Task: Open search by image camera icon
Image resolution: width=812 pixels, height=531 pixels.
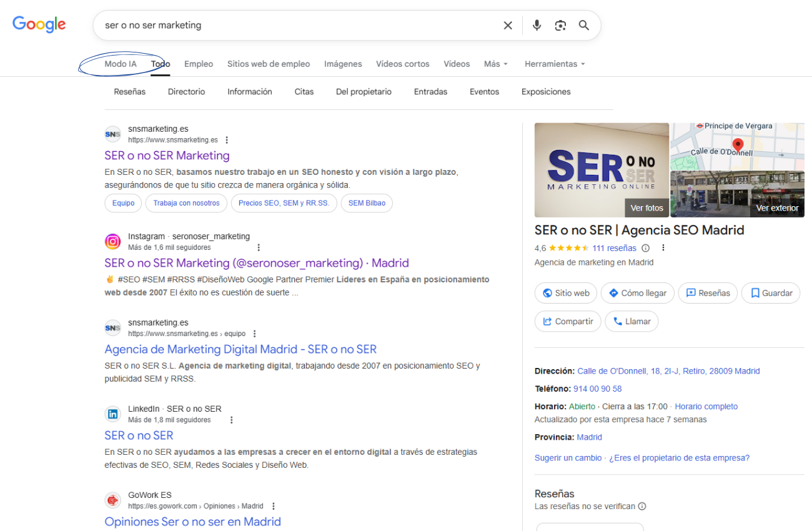Action: pos(560,26)
